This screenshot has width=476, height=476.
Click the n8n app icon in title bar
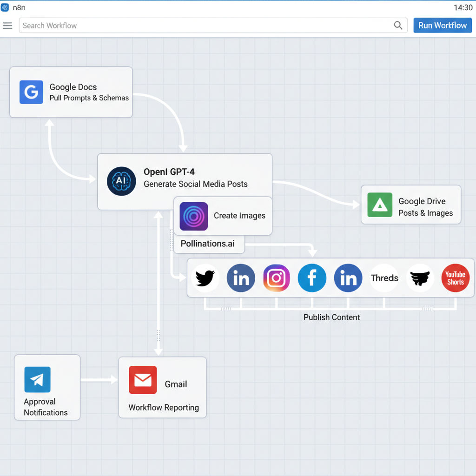tap(5, 7)
